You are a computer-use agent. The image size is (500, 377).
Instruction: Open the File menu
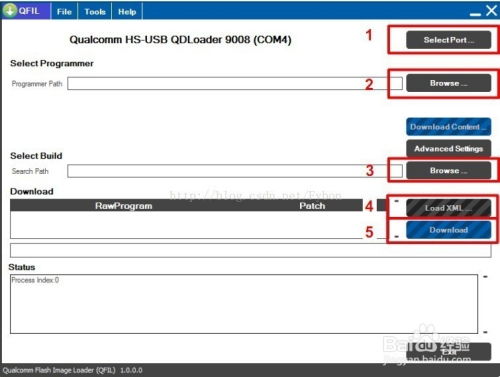click(64, 12)
